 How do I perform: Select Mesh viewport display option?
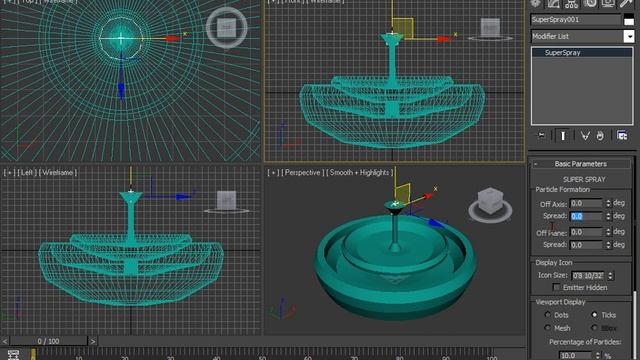(548, 328)
